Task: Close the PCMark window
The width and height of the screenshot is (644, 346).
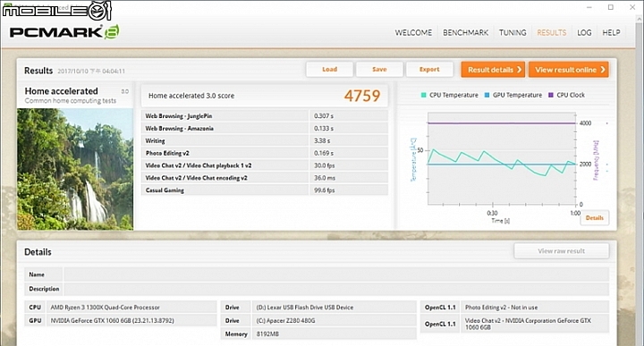Action: pyautogui.click(x=632, y=7)
